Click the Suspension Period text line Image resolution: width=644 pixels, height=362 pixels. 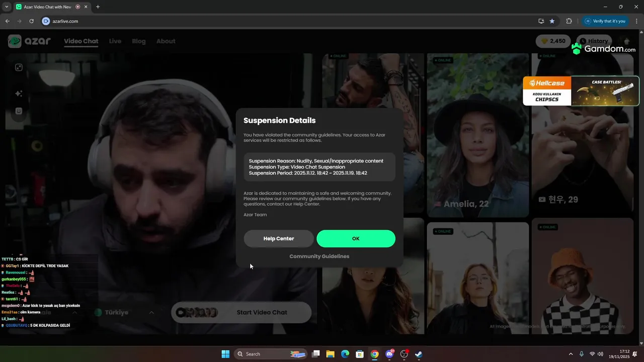tap(308, 173)
